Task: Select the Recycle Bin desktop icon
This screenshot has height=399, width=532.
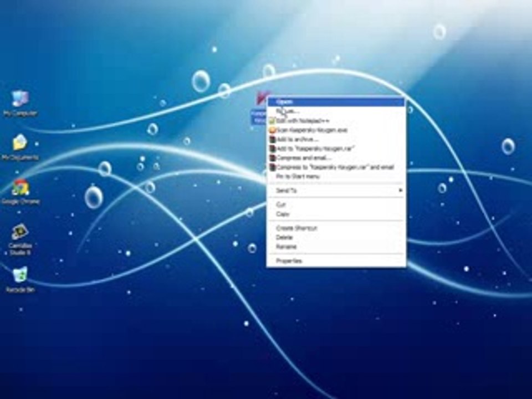Action: (x=21, y=280)
